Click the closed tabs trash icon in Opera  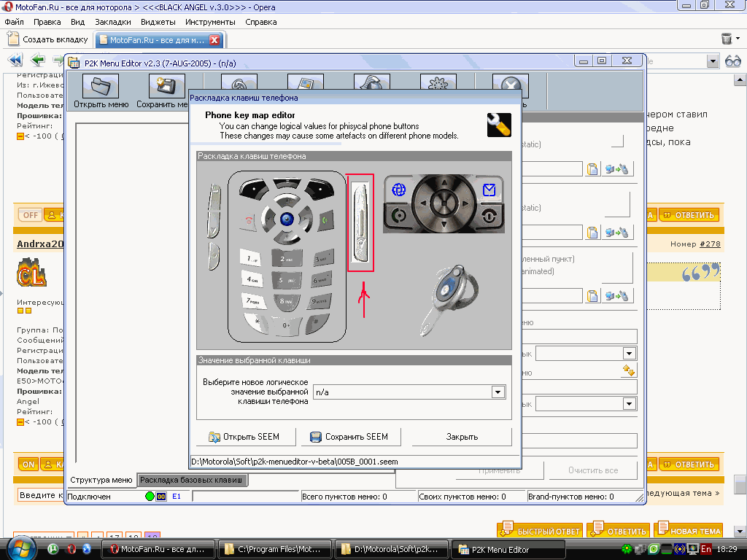pos(727,39)
